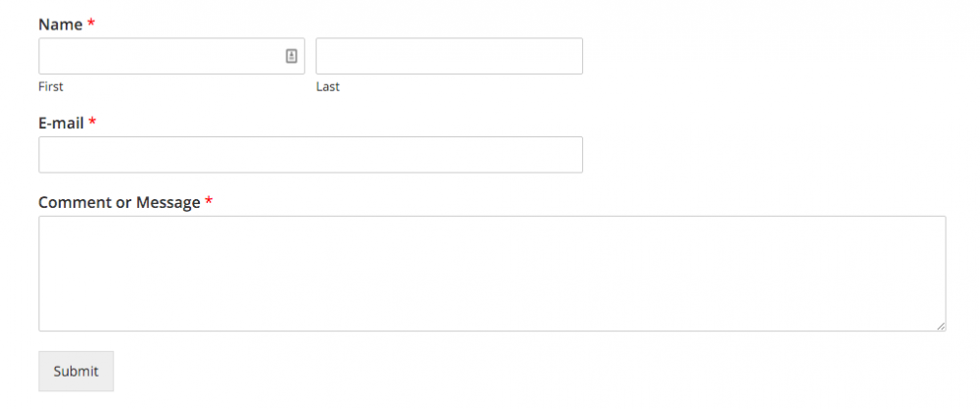Click the contact autofill icon in First field
The height and width of the screenshot is (409, 980).
tap(291, 56)
